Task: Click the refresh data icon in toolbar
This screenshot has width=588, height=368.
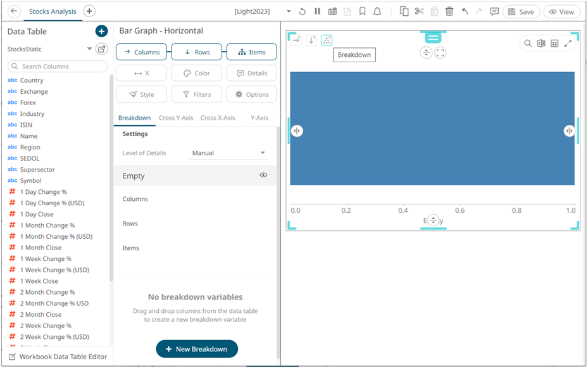Action: pyautogui.click(x=303, y=11)
